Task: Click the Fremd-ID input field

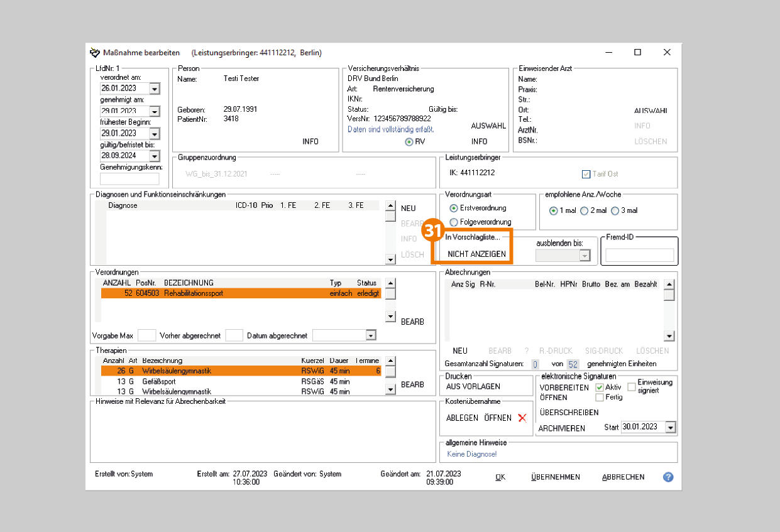Action: tap(639, 255)
